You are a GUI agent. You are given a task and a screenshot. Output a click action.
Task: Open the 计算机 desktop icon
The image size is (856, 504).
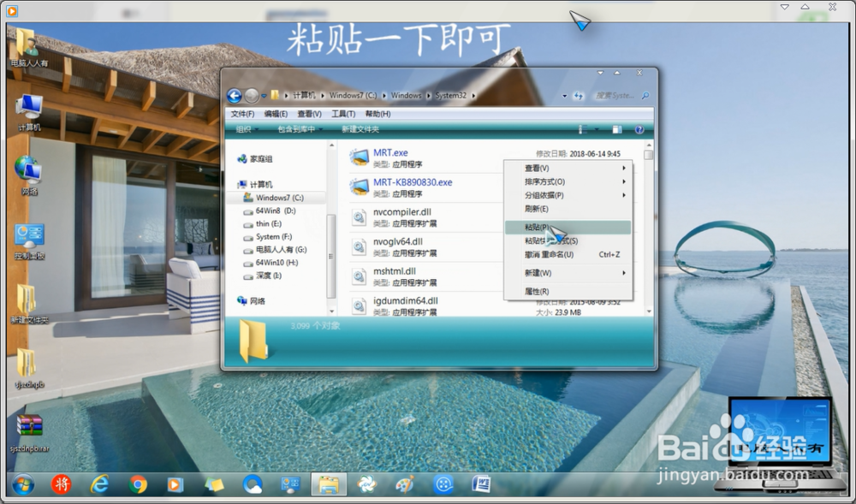pyautogui.click(x=29, y=113)
